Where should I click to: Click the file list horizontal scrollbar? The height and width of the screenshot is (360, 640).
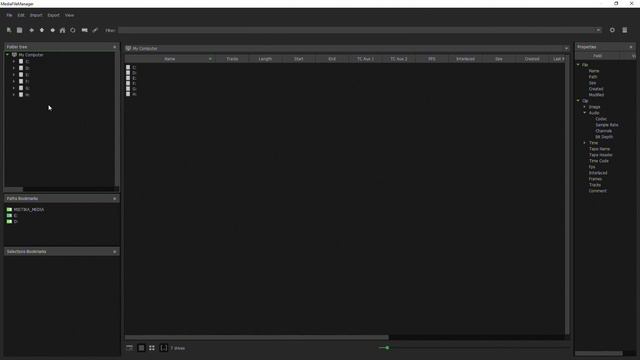257,338
